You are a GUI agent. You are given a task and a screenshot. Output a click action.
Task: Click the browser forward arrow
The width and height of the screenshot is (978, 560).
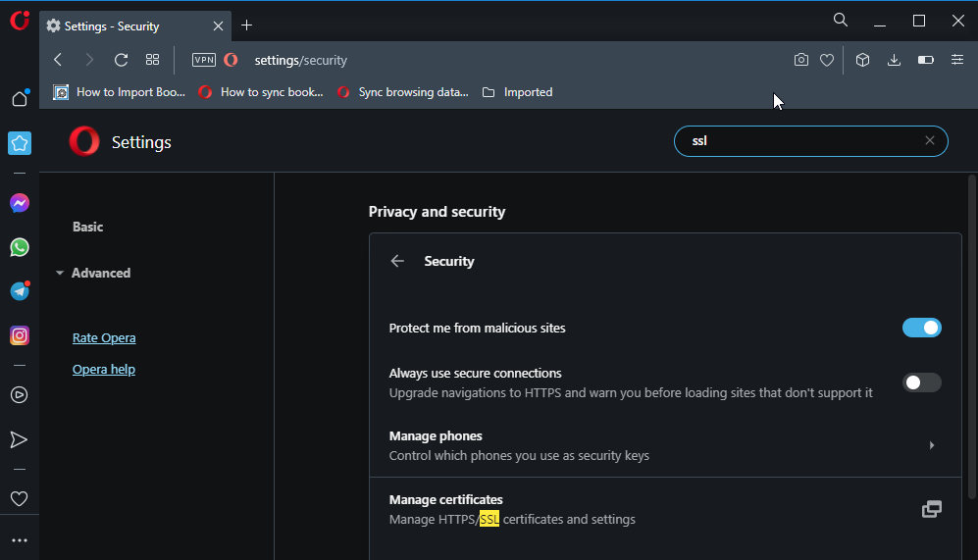tap(89, 60)
